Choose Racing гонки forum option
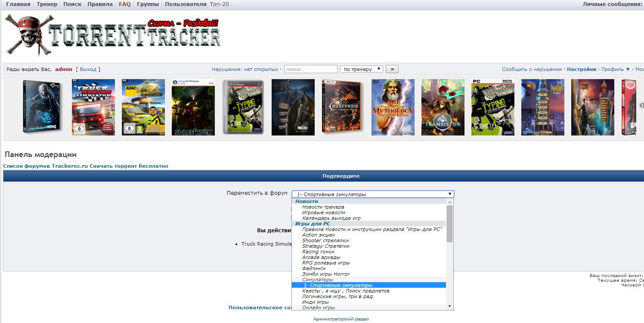 (x=318, y=252)
